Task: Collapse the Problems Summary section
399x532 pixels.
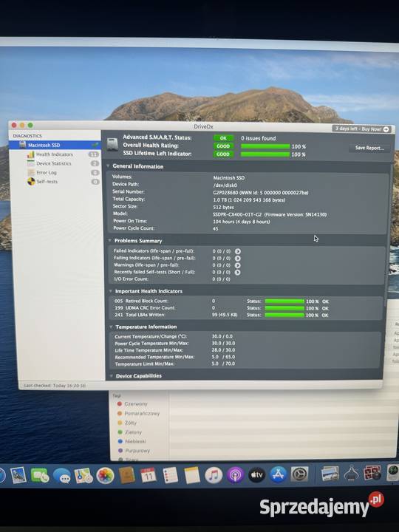Action: 109,240
